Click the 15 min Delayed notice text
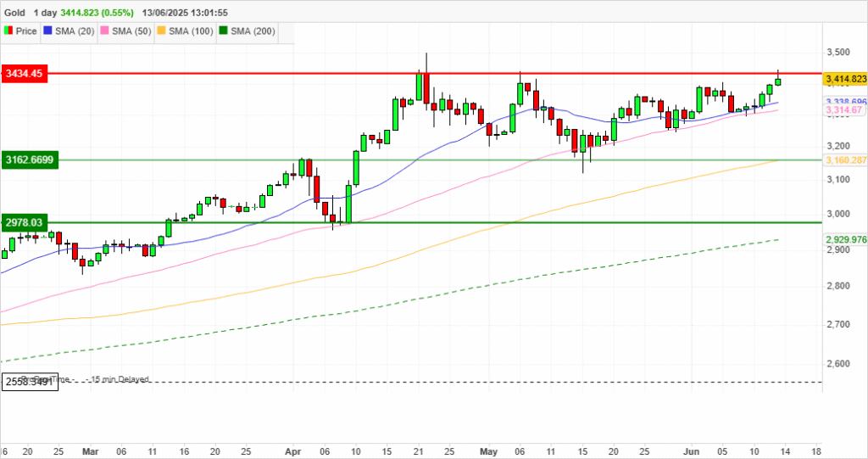This screenshot has height=459, width=868. pyautogui.click(x=120, y=379)
